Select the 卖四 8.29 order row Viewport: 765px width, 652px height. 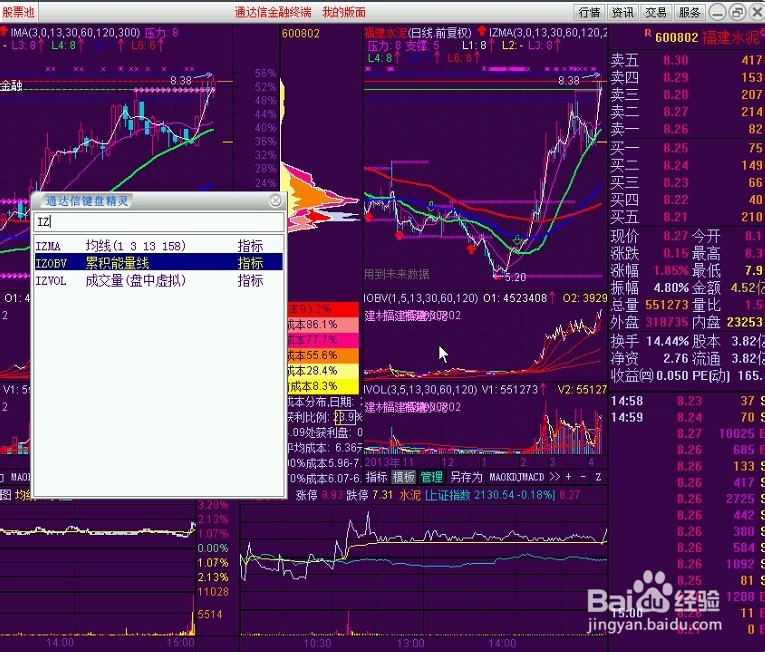[x=686, y=77]
